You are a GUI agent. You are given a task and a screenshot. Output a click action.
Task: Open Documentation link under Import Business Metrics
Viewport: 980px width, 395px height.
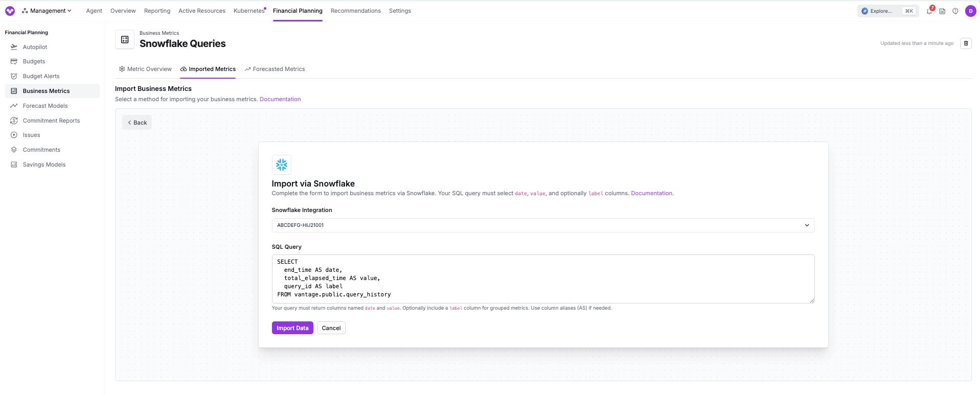280,99
